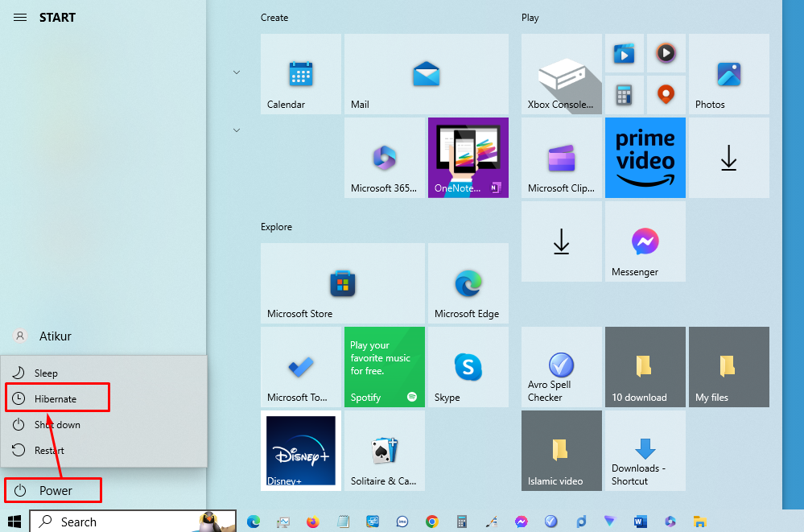Click the Power button in Start
This screenshot has height=532, width=804.
(53, 489)
